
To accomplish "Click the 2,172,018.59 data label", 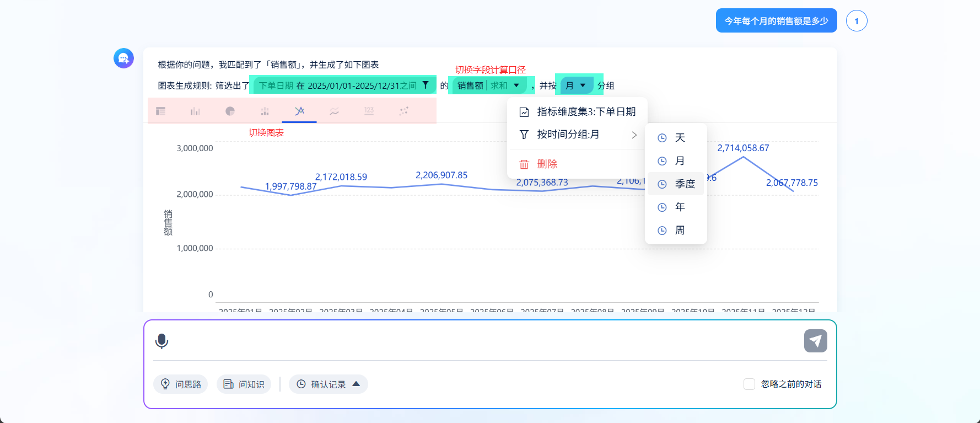I will [x=341, y=177].
